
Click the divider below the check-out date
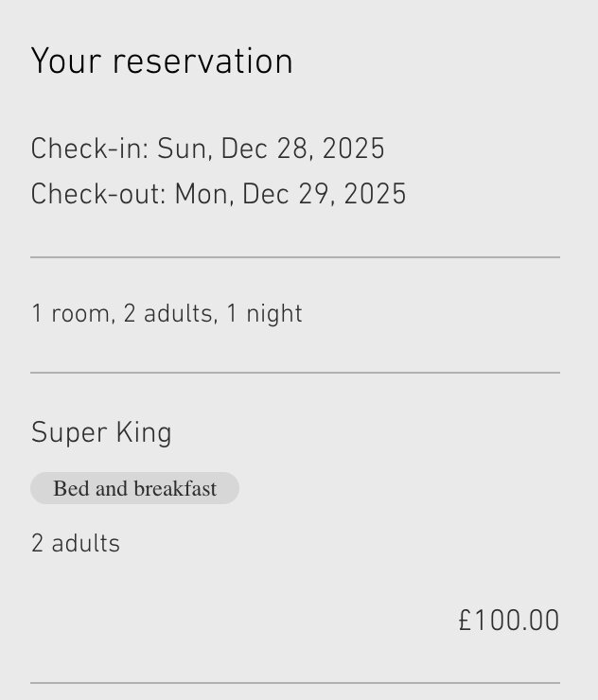click(295, 257)
